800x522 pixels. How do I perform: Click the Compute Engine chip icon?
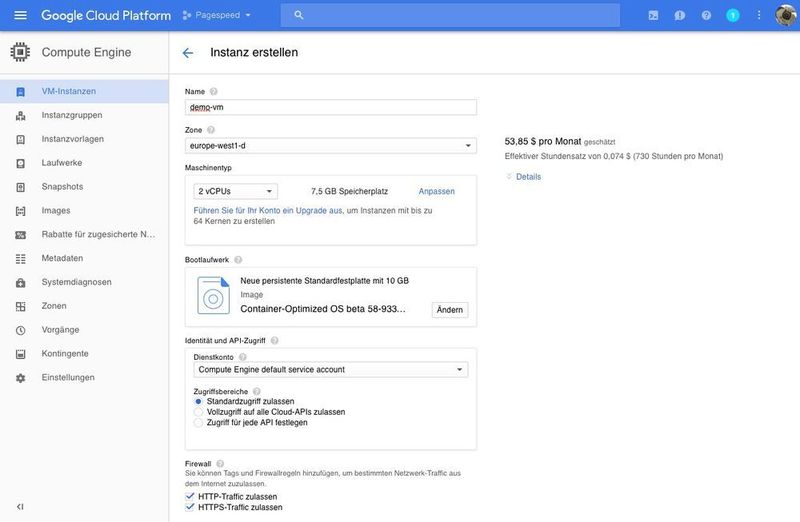point(20,52)
